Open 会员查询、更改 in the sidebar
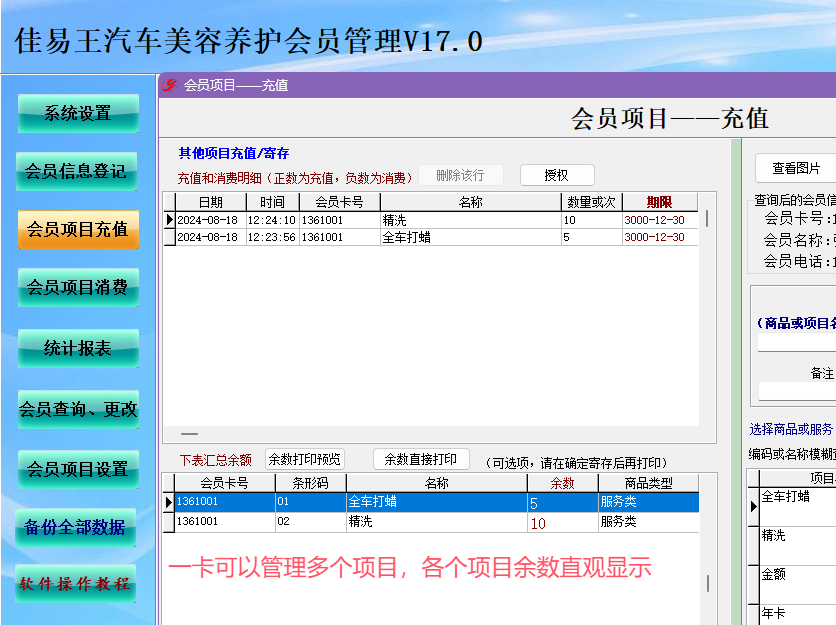The height and width of the screenshot is (625, 836). [78, 409]
